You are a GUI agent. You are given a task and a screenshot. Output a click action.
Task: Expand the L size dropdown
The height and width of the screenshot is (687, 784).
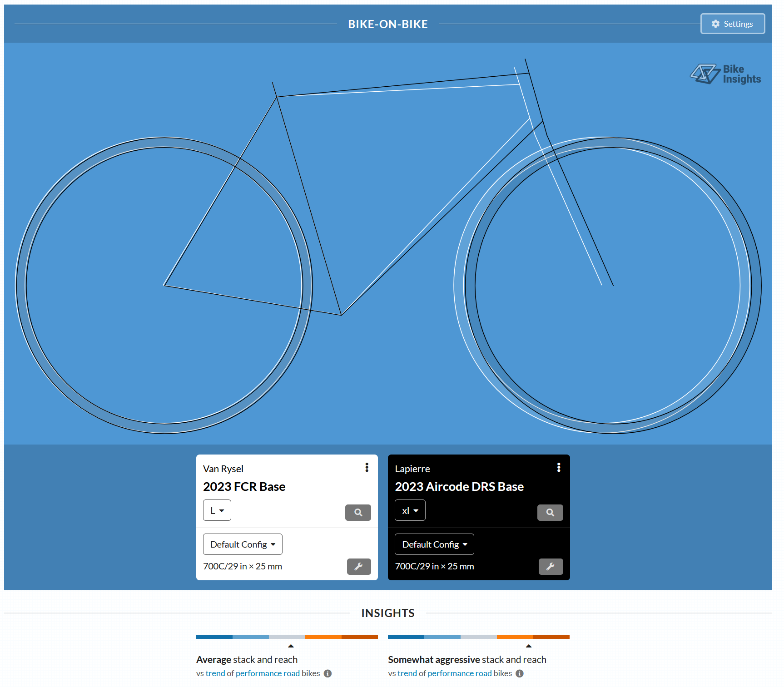[x=217, y=510]
